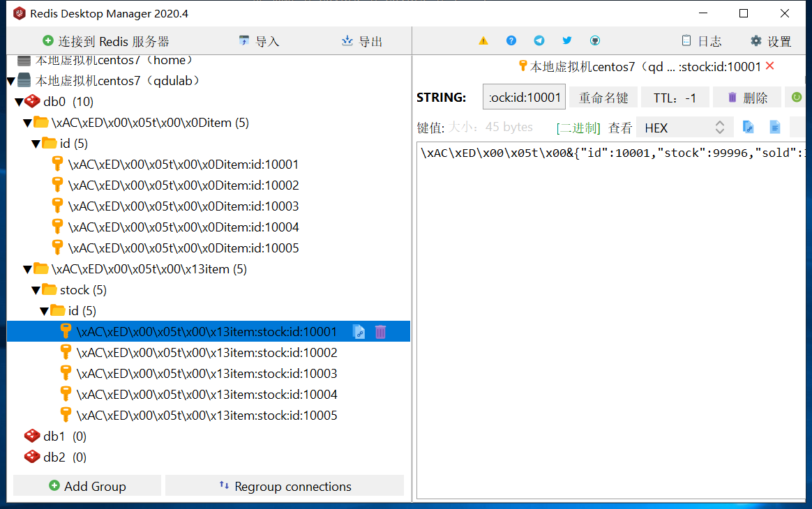Image resolution: width=812 pixels, height=509 pixels.
Task: Click the stock (5) folder icon
Action: (x=50, y=289)
